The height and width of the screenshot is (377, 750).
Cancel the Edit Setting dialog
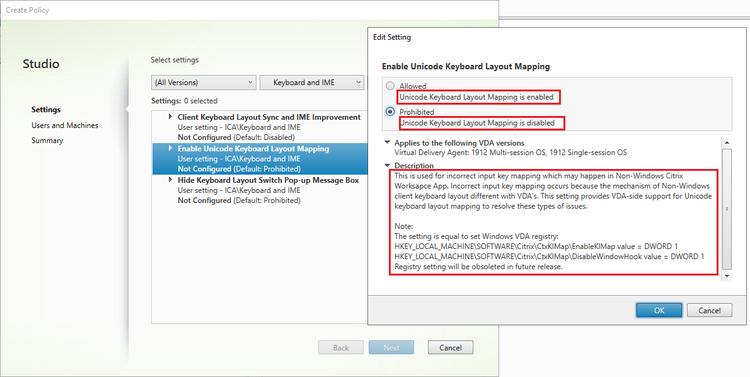coord(709,310)
